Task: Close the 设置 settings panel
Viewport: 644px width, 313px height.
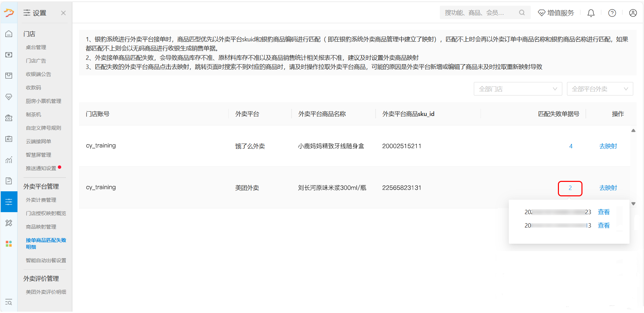Action: coord(63,13)
